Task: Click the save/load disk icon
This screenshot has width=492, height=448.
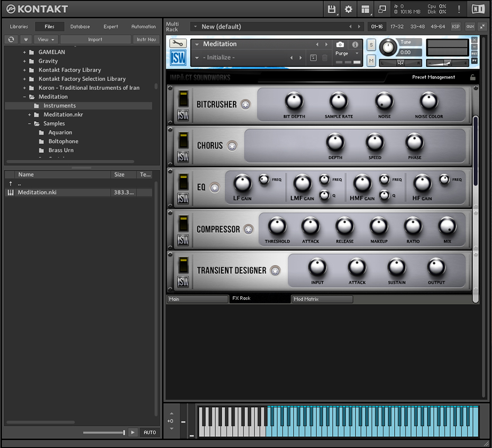Action: pyautogui.click(x=331, y=9)
